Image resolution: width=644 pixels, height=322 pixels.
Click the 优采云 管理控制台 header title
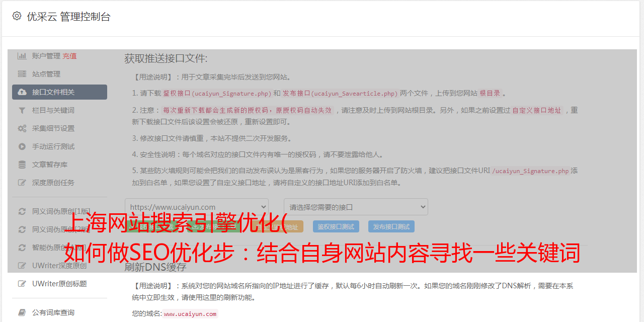coord(68,17)
